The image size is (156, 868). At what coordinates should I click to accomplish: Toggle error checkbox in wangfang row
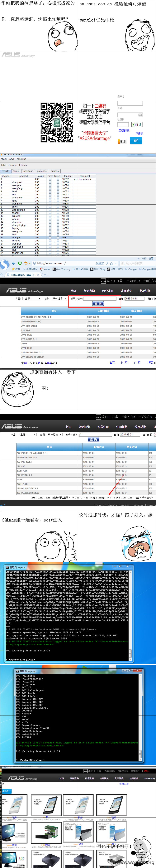pos(50,188)
